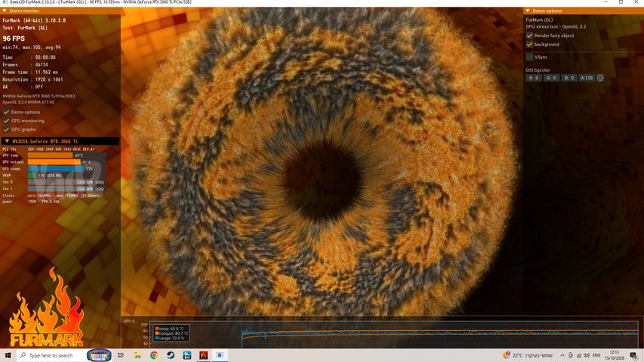Collapse the Demo options panel
The height and width of the screenshot is (362, 644).
[x=528, y=11]
